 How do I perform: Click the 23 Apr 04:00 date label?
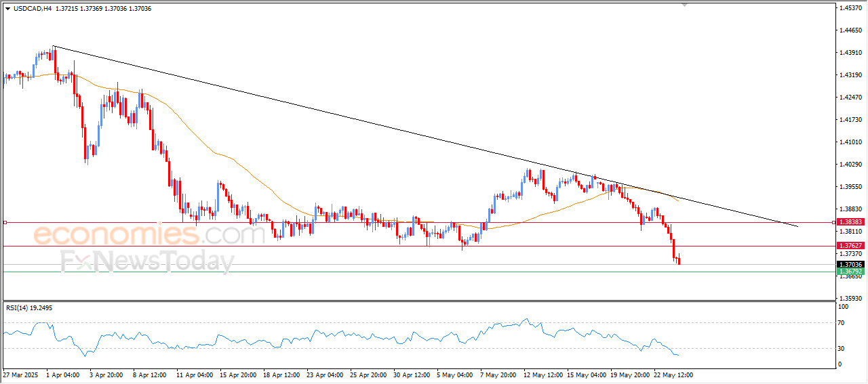(x=324, y=374)
